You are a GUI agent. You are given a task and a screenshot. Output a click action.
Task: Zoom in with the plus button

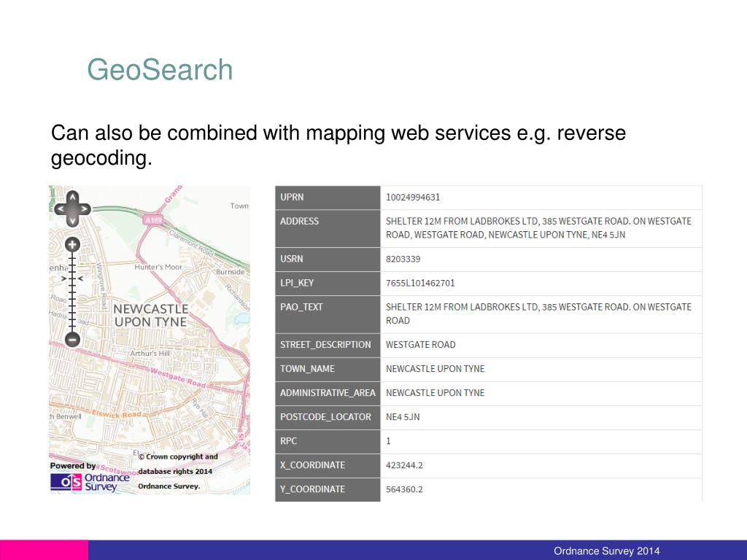pos(72,245)
